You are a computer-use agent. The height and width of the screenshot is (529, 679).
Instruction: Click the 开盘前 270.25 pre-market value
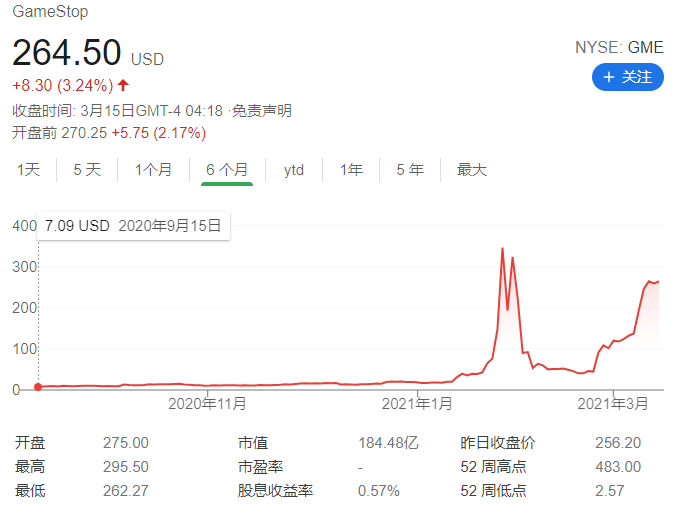[59, 132]
